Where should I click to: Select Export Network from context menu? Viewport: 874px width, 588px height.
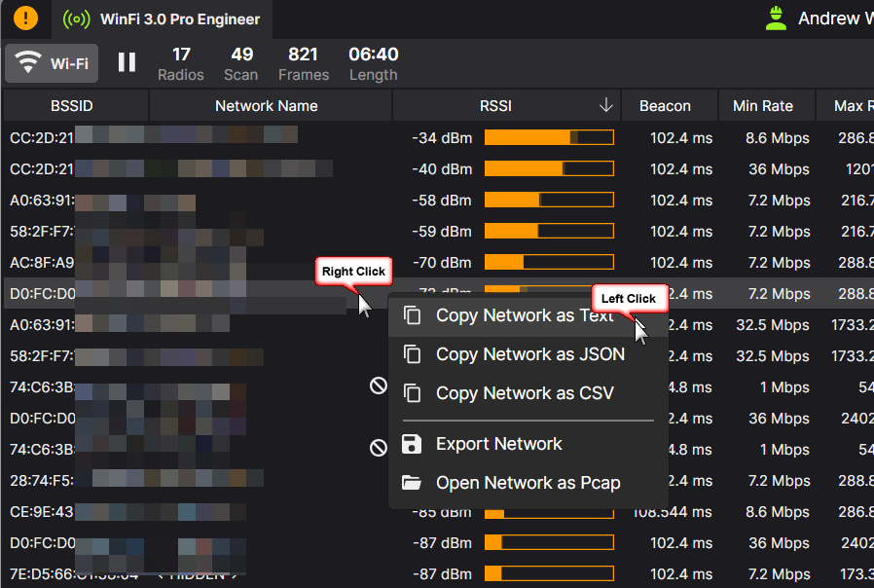(498, 444)
